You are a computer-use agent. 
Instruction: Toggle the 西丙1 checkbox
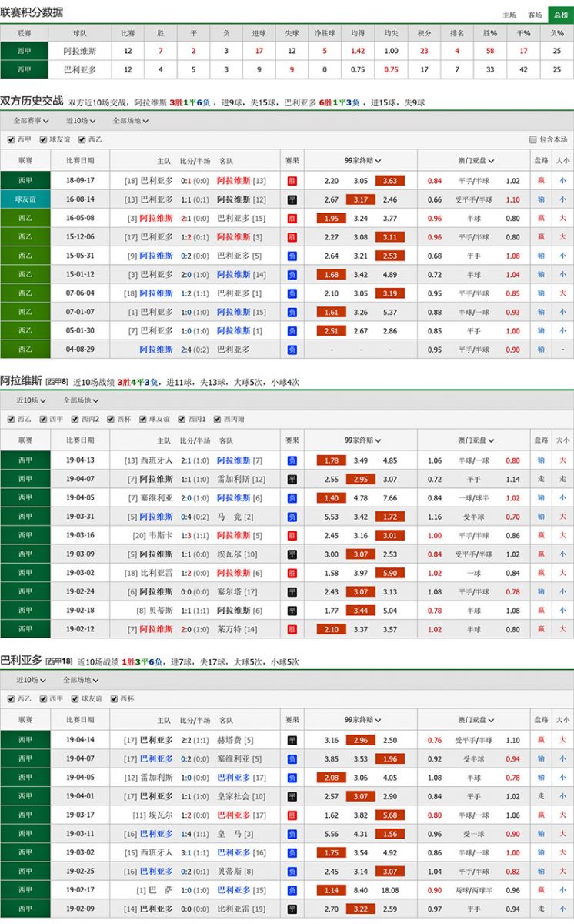182,419
